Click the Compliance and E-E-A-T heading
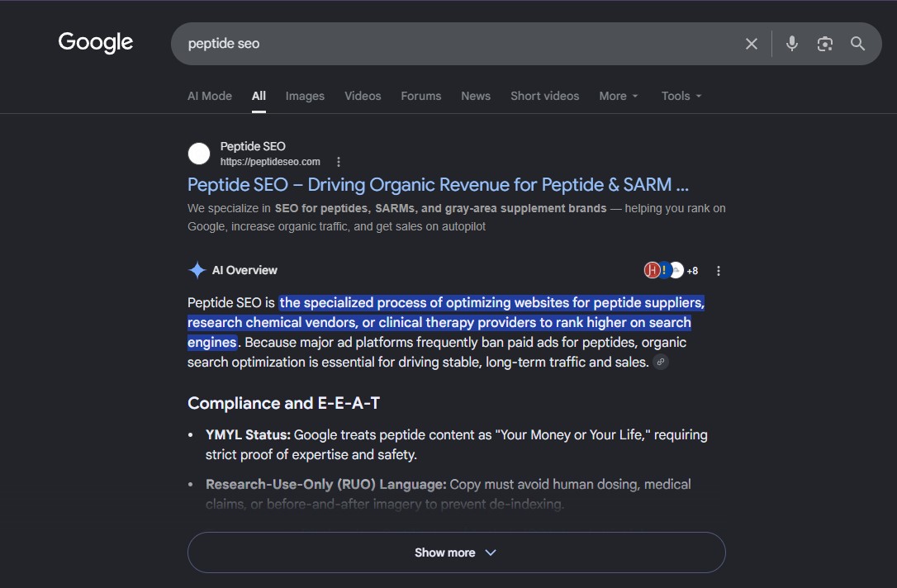Image resolution: width=897 pixels, height=588 pixels. coord(284,403)
